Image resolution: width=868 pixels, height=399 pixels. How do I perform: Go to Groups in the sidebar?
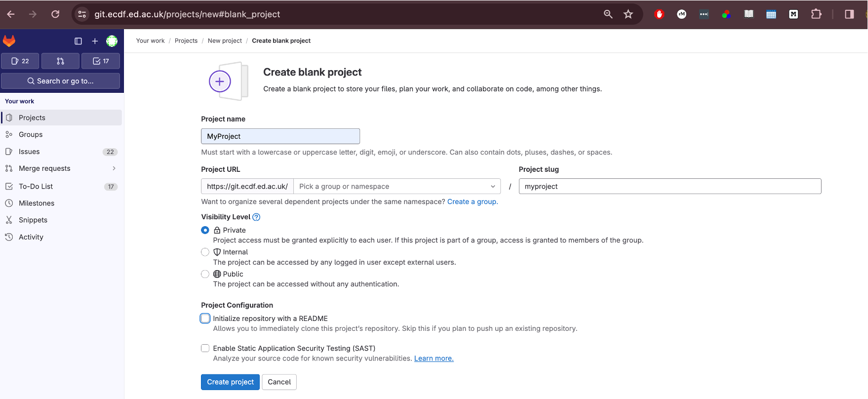62,134
